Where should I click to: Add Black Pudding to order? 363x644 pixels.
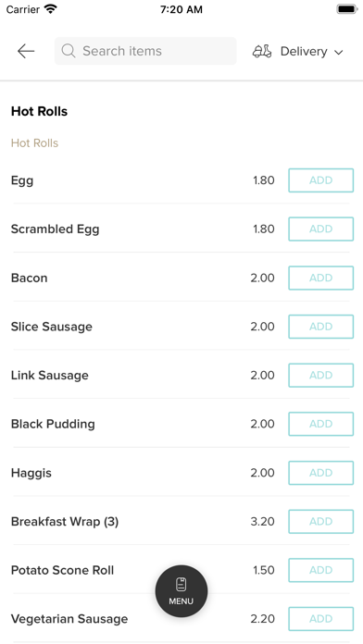[x=321, y=424]
